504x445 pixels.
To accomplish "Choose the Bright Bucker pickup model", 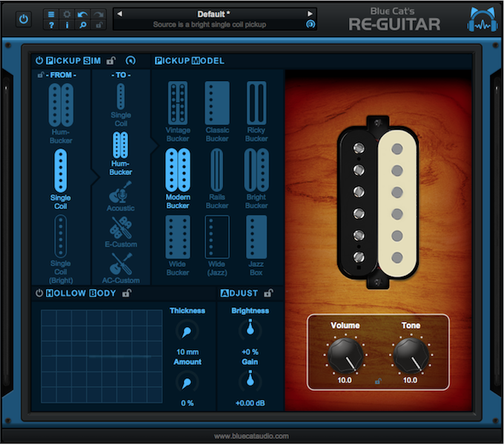I will pos(256,179).
